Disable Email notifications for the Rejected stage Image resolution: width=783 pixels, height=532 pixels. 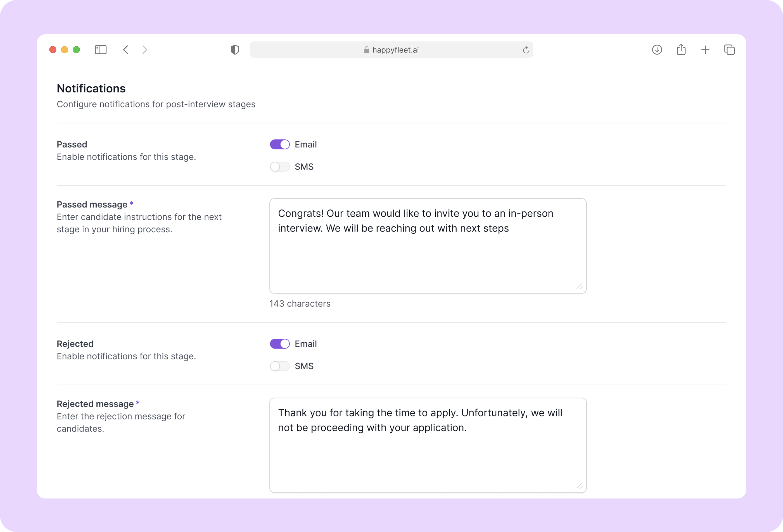(x=279, y=343)
